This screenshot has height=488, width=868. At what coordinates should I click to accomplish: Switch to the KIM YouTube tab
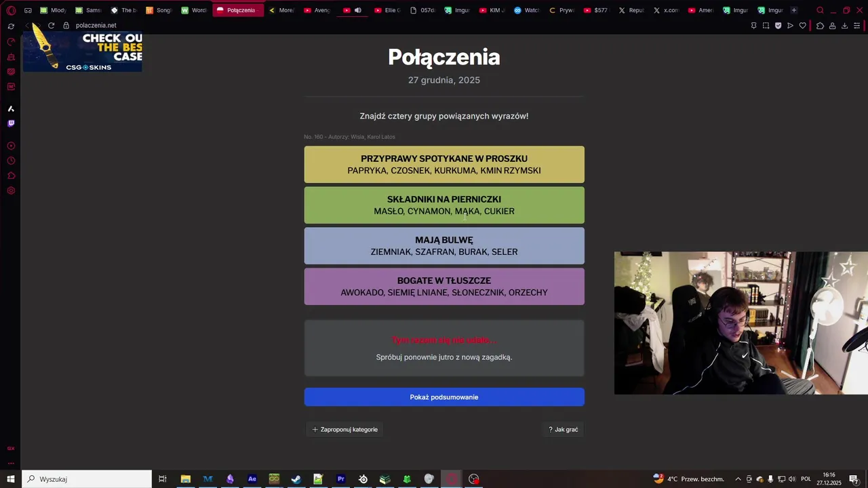[x=492, y=10]
